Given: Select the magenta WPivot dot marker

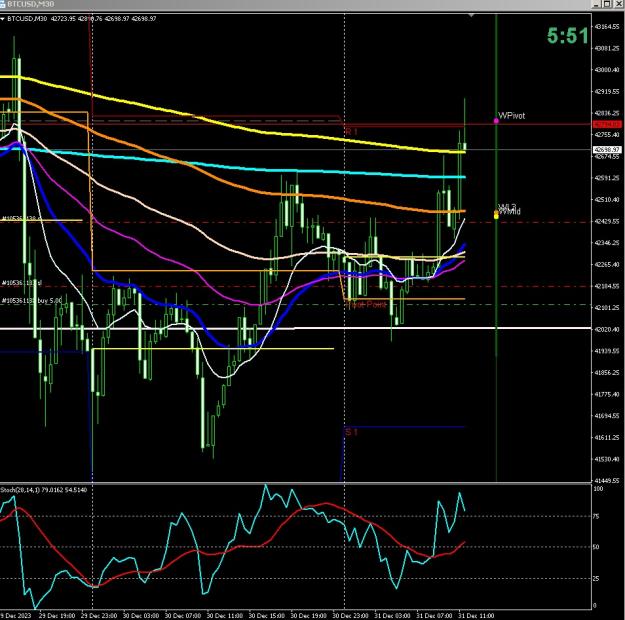Looking at the screenshot, I should point(496,120).
